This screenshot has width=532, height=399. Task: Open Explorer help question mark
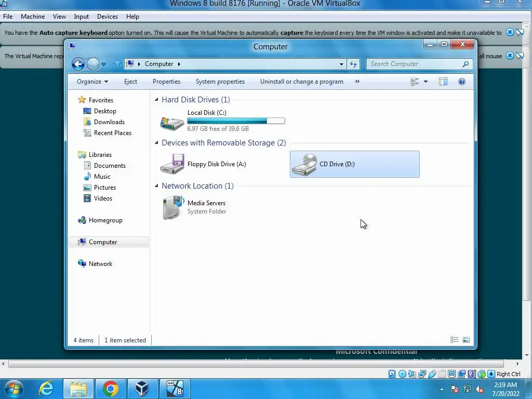click(x=461, y=82)
